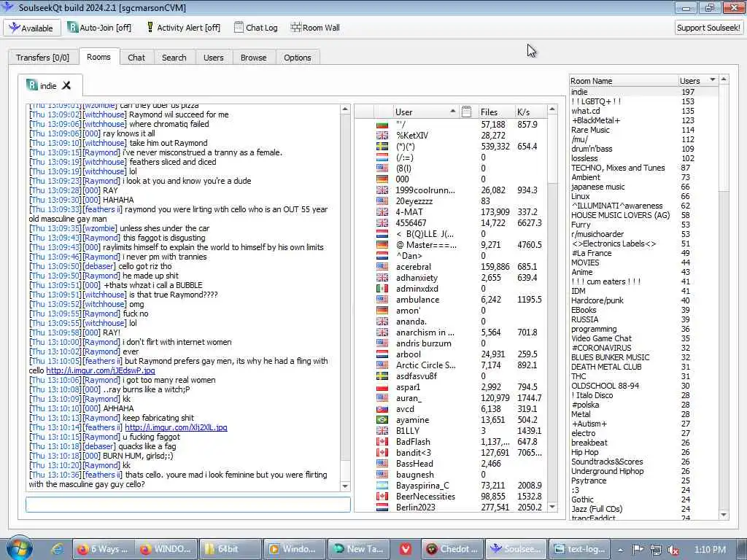The width and height of the screenshot is (747, 560).
Task: Sort user list by K/s column
Action: point(531,112)
